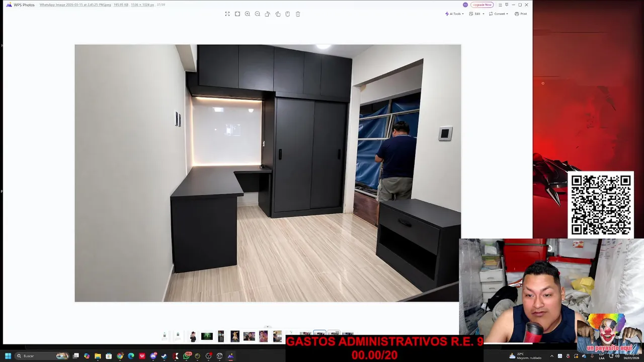This screenshot has width=644, height=362.
Task: Open File Explorer from the taskbar
Action: coord(98,356)
